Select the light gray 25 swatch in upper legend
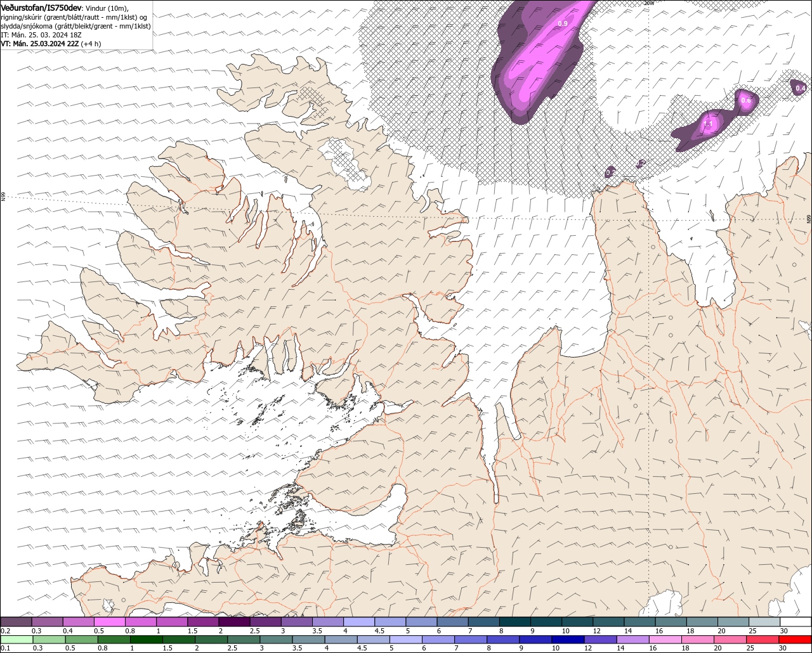The height and width of the screenshot is (653, 812). point(764,622)
